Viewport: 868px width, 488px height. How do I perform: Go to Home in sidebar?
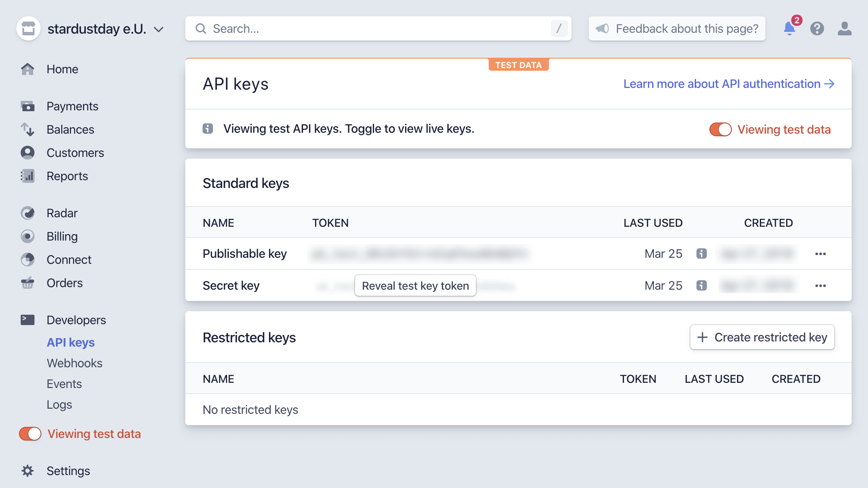tap(62, 69)
